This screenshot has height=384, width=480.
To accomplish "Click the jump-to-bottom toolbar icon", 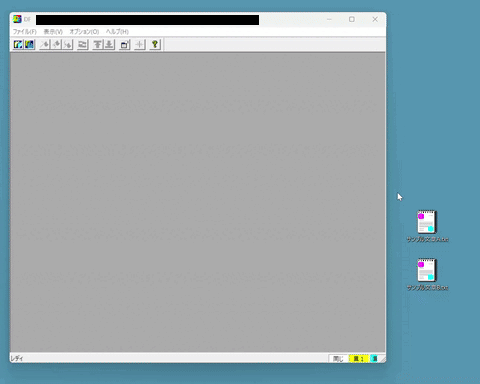I will (109, 44).
